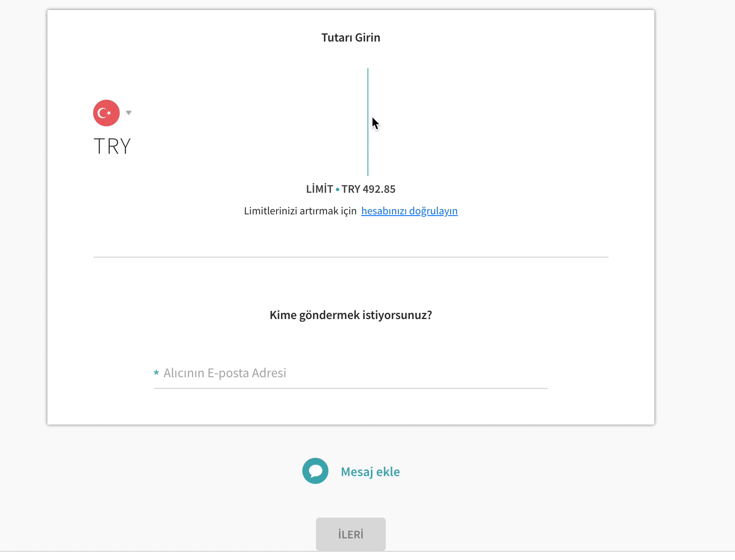This screenshot has height=560, width=735.
Task: Expand the currency dropdown arrow beside flag
Action: click(x=129, y=113)
